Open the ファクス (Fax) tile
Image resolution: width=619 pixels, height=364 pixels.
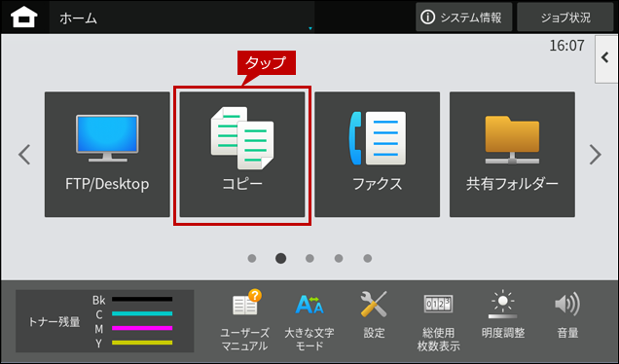tap(378, 155)
